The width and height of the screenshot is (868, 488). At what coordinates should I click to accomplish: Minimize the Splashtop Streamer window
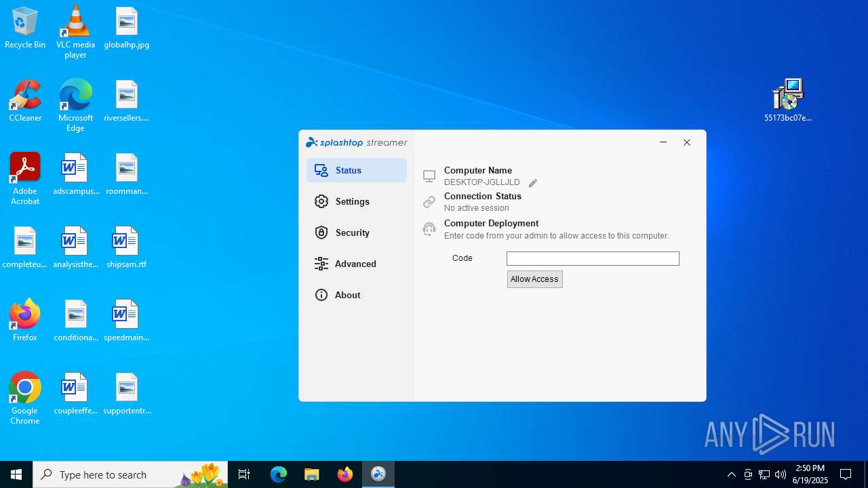pyautogui.click(x=663, y=142)
